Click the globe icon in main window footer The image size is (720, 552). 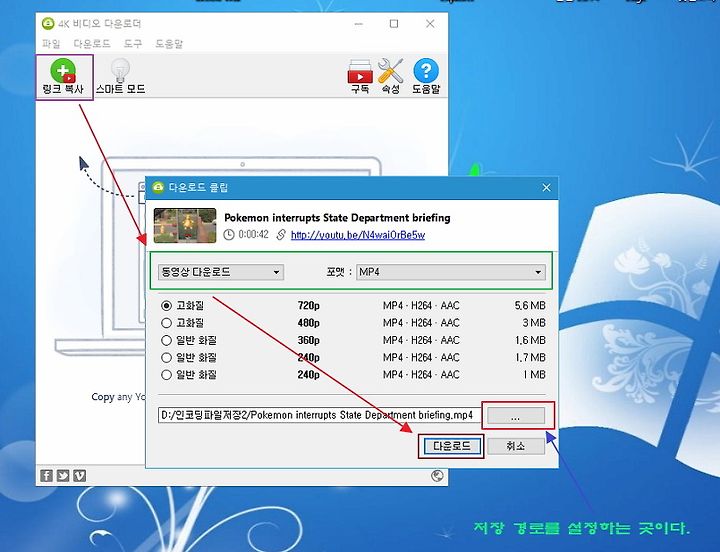pyautogui.click(x=437, y=476)
